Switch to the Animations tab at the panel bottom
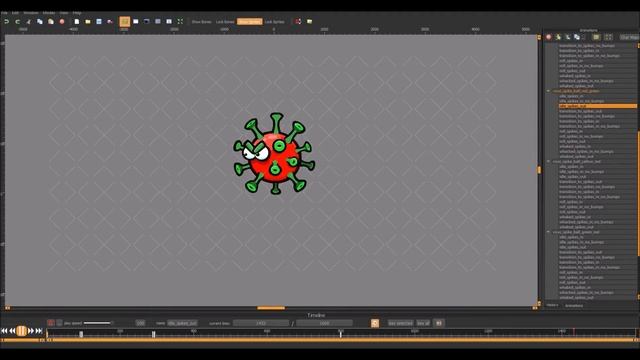 click(574, 305)
